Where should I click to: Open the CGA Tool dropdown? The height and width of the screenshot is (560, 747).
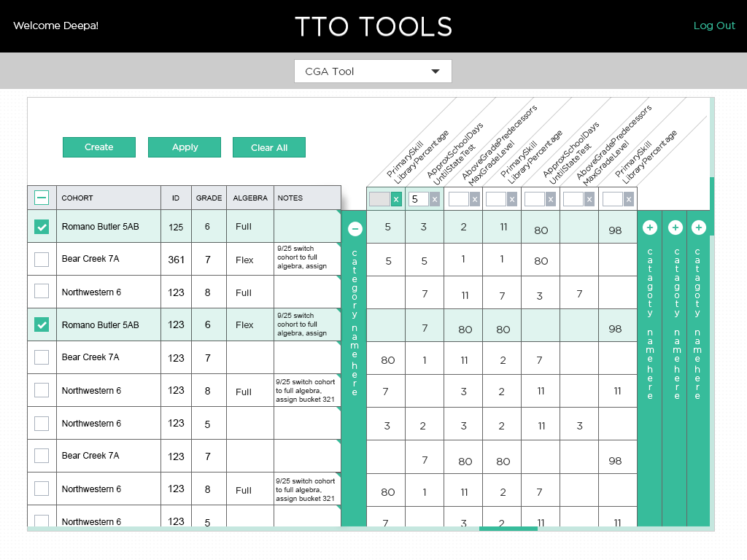pyautogui.click(x=373, y=71)
